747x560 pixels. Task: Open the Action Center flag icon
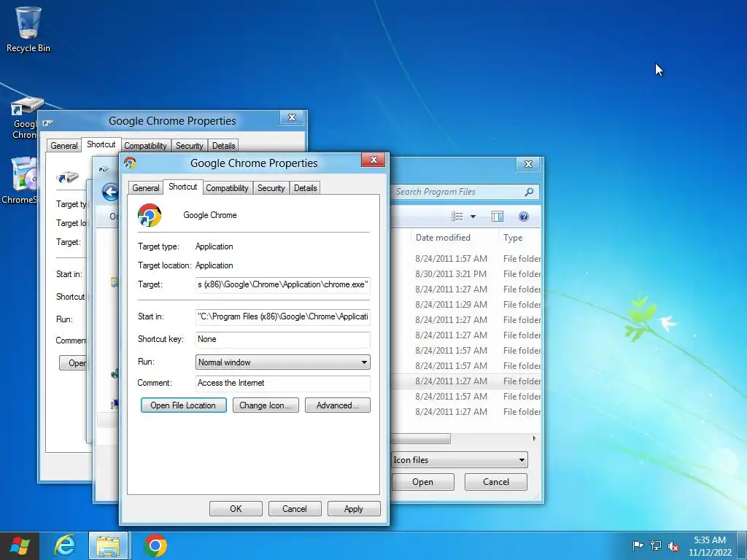637,545
